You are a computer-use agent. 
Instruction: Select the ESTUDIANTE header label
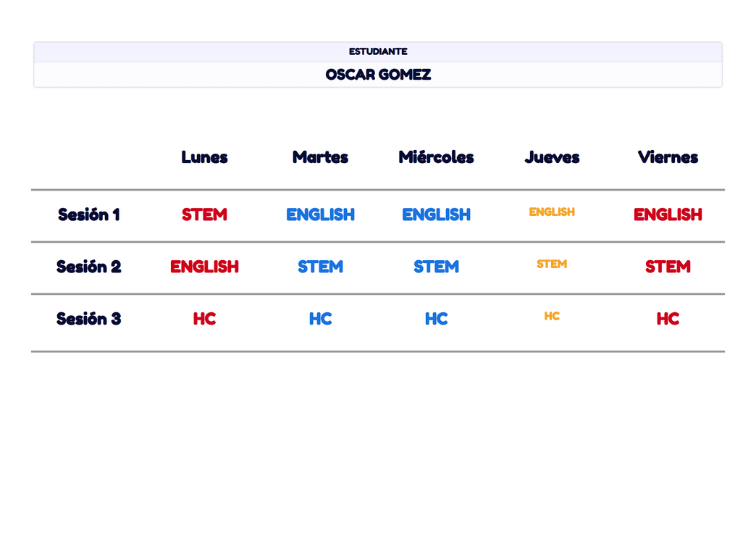pyautogui.click(x=378, y=51)
